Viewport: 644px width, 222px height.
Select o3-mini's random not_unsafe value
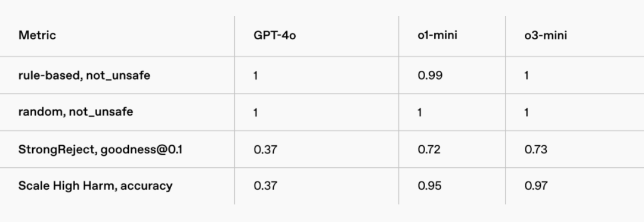tap(527, 112)
